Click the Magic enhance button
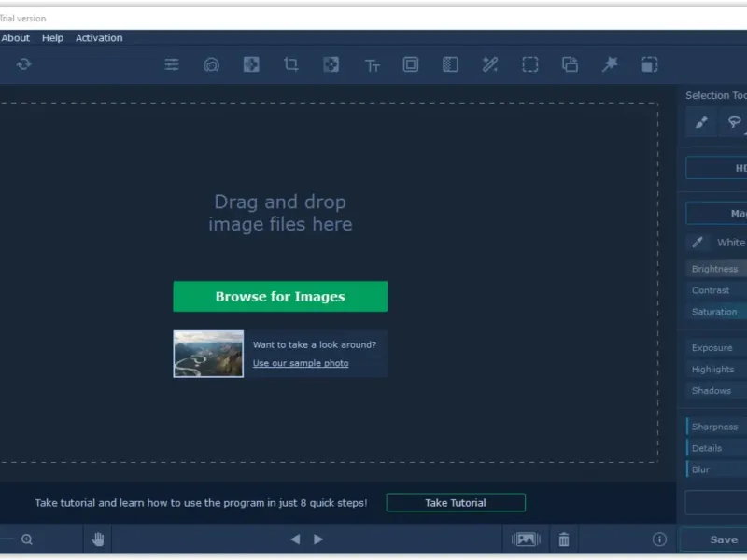Image resolution: width=747 pixels, height=560 pixels. [x=716, y=214]
